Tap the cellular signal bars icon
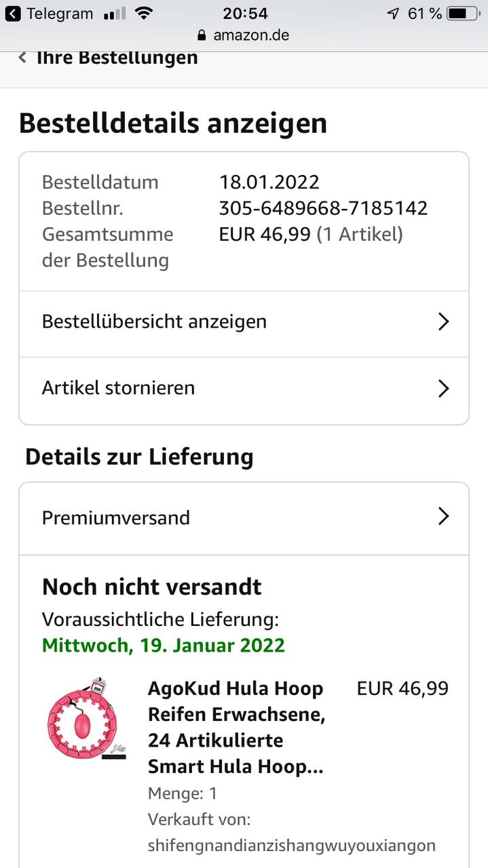 tap(115, 14)
